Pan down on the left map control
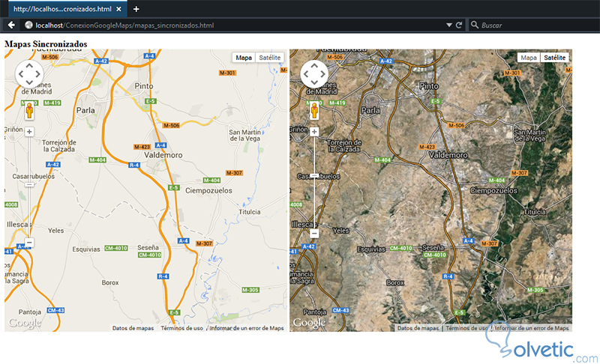600x364 pixels. 29,82
